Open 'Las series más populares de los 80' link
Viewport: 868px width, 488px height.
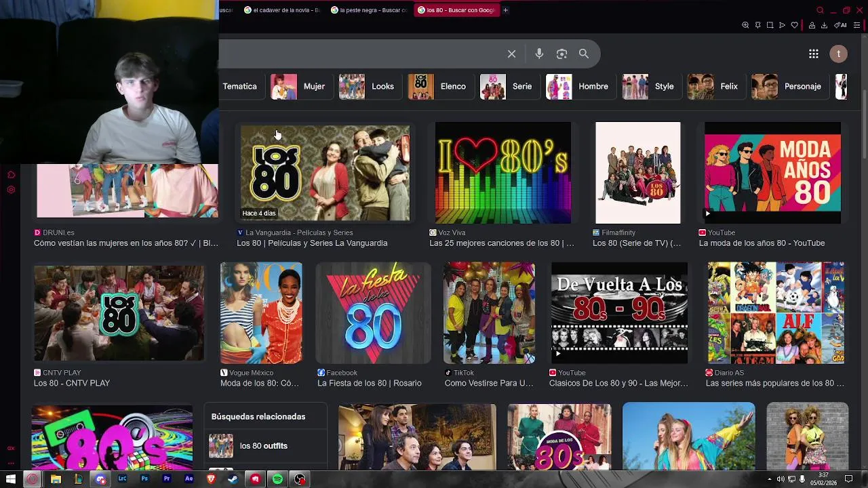774,384
